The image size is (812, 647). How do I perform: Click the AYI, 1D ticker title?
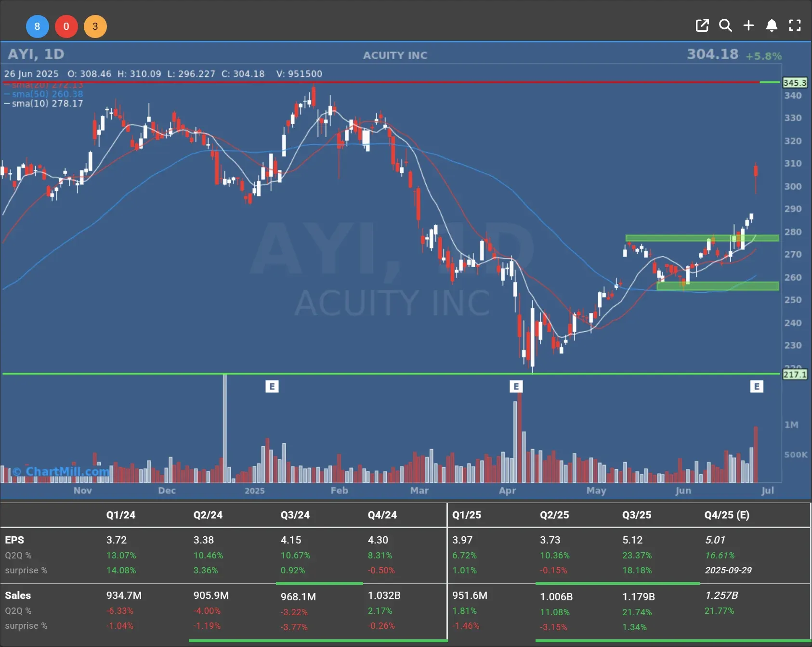[x=36, y=54]
